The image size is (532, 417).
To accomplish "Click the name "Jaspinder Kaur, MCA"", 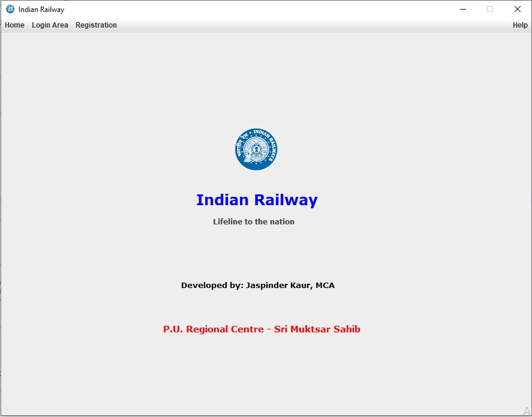I will click(x=290, y=286).
